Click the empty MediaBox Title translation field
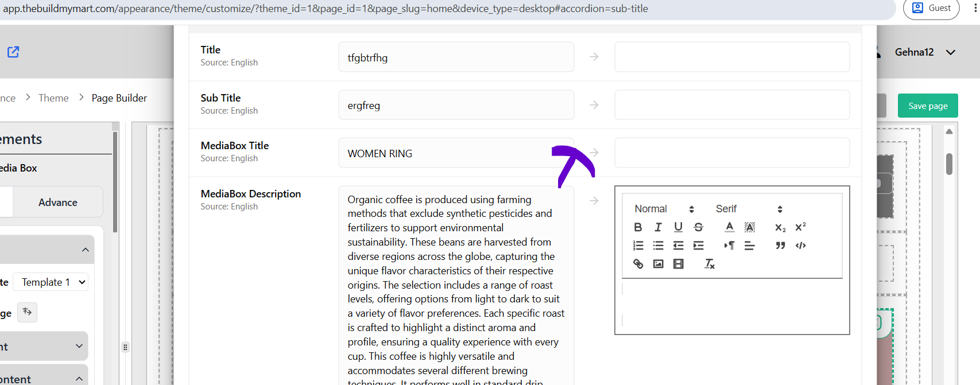980x385 pixels. pos(732,153)
